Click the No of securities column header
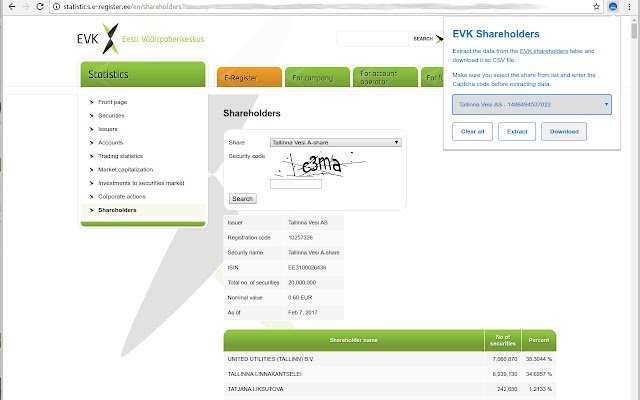 [503, 340]
